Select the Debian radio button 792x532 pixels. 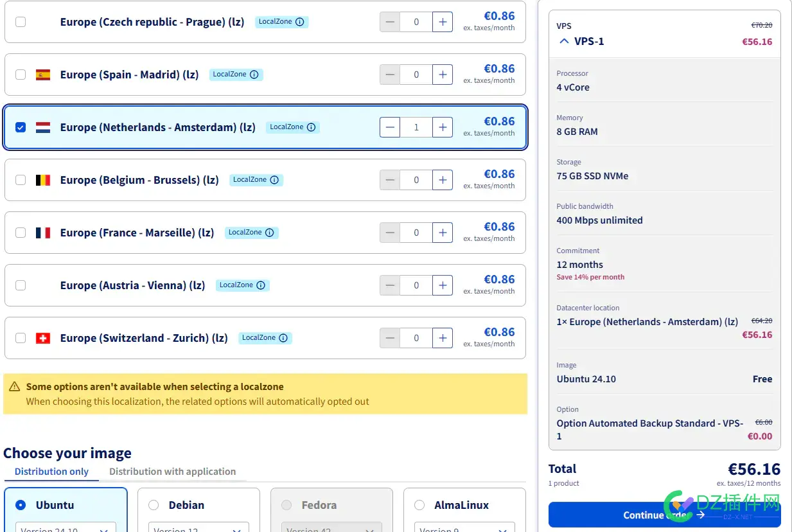[x=154, y=505]
